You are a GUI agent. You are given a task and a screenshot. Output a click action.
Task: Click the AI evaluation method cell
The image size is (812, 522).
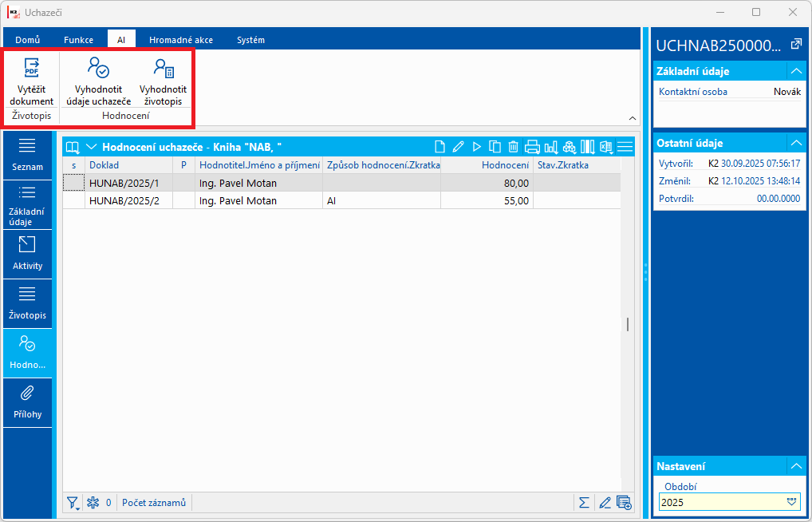tap(381, 200)
